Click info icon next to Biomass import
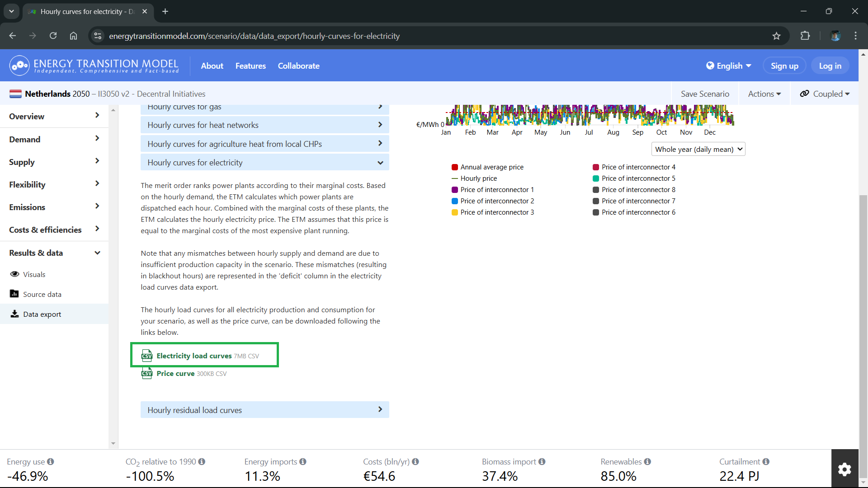 tap(542, 461)
